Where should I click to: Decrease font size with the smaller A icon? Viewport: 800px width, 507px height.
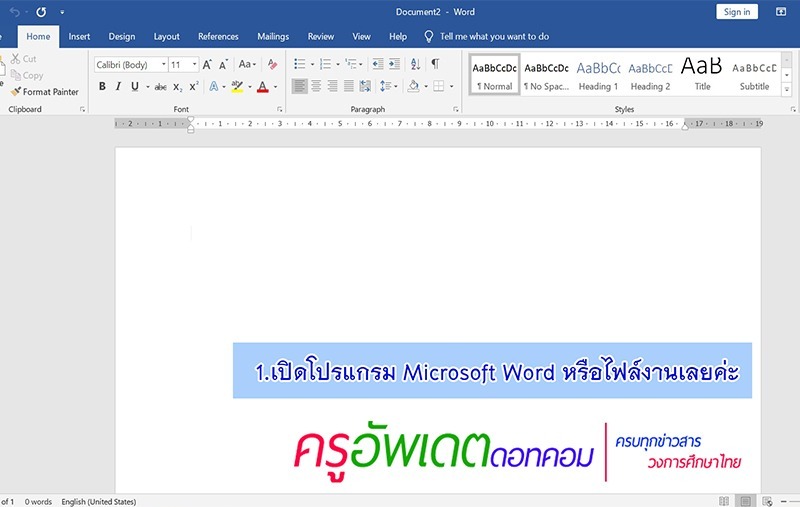(x=223, y=64)
